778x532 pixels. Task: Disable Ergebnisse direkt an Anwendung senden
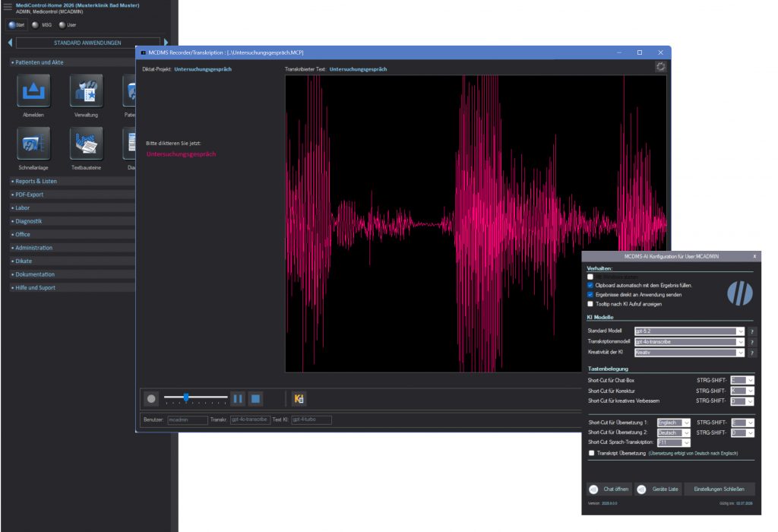590,294
